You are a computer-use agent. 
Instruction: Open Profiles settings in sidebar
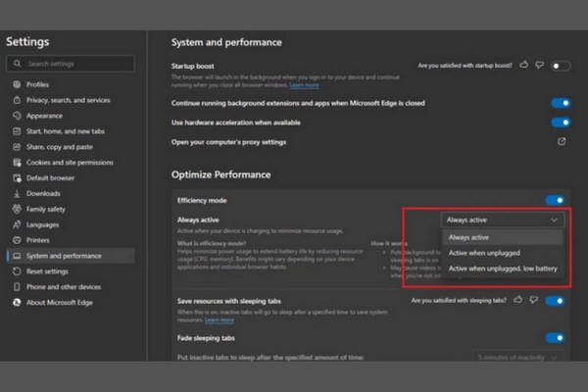click(37, 84)
